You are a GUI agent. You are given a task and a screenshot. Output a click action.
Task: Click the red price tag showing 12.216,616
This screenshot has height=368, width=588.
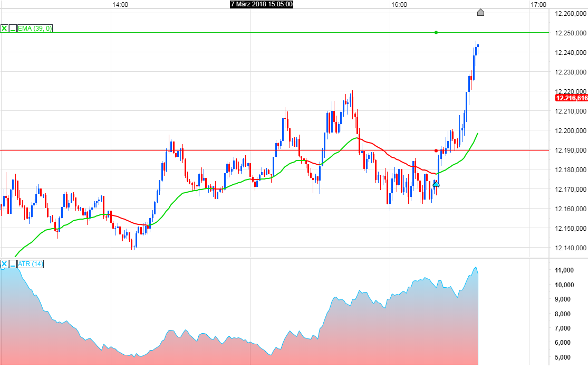point(571,98)
